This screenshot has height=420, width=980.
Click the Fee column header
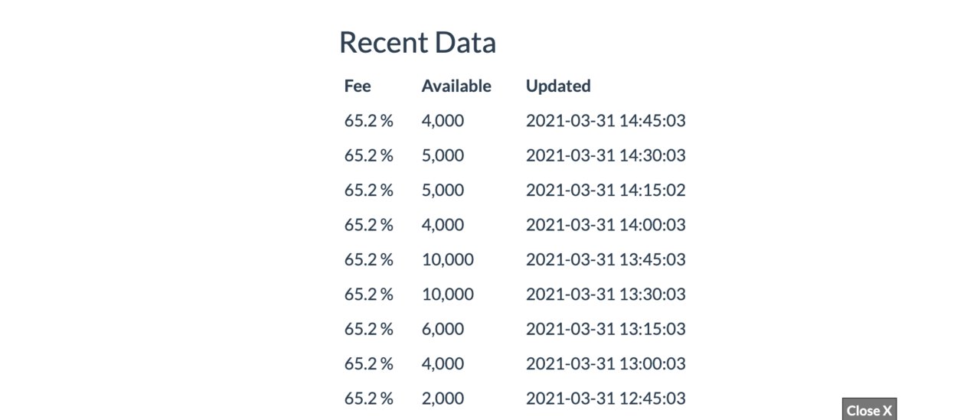pyautogui.click(x=358, y=86)
